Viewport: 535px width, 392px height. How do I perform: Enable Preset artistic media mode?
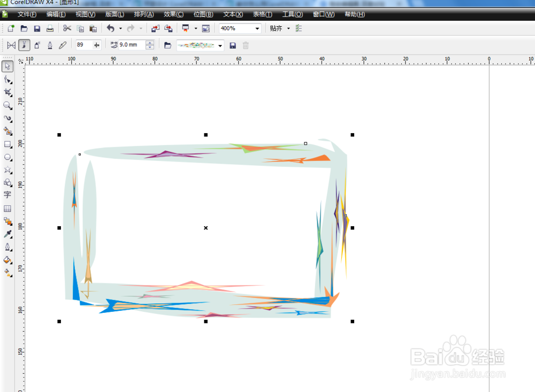point(11,45)
